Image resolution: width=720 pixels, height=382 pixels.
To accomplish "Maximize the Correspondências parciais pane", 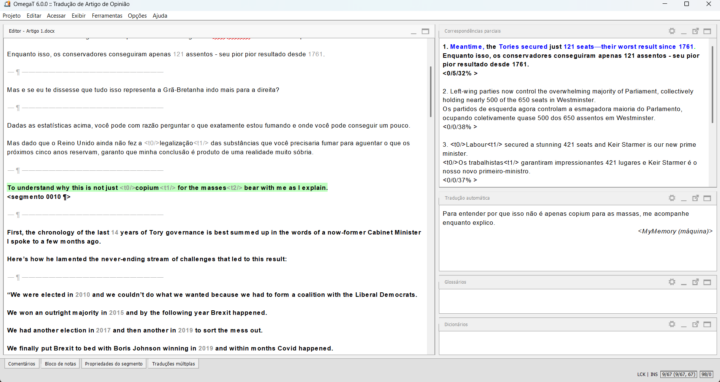I will click(x=707, y=31).
